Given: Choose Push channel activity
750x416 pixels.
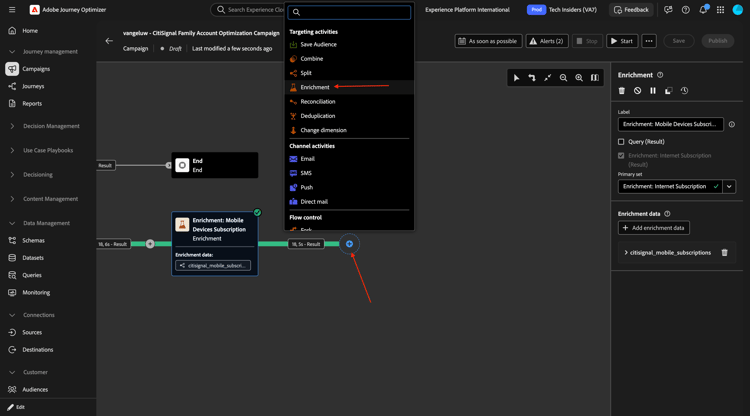Looking at the screenshot, I should [349, 187].
